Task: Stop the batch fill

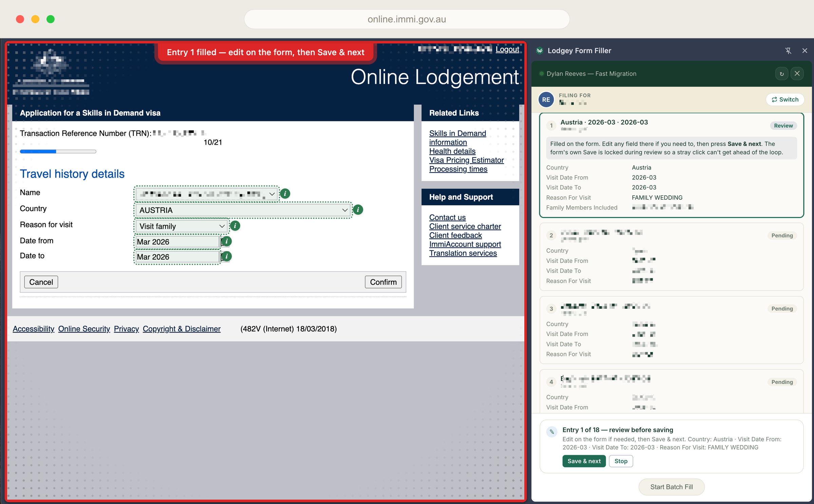Action: [x=621, y=461]
